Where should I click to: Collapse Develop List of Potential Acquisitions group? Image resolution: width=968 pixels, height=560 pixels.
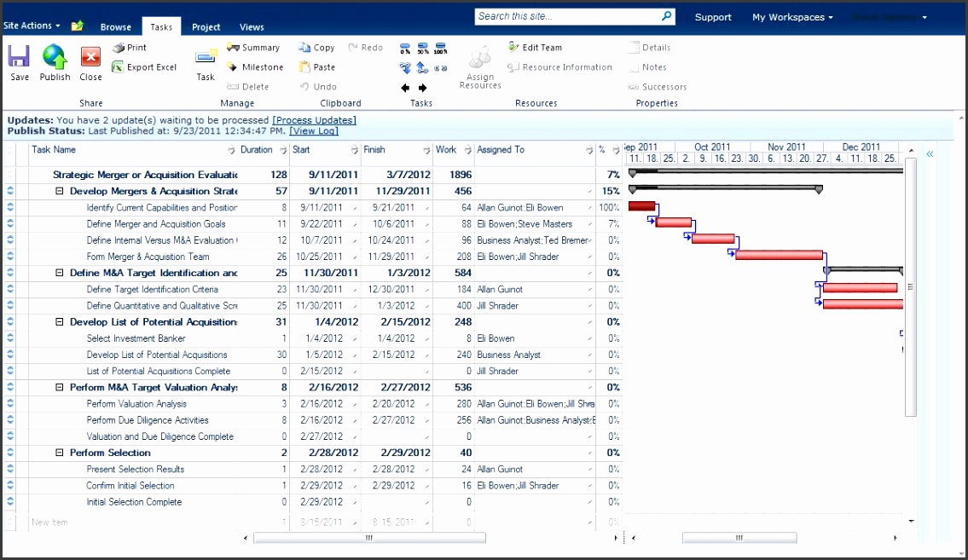(59, 322)
